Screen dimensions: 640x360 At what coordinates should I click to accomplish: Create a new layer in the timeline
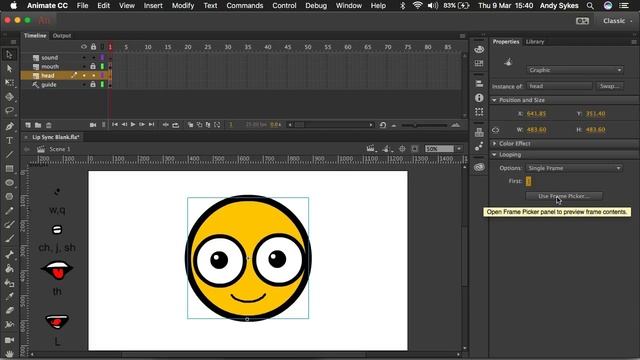coord(28,125)
